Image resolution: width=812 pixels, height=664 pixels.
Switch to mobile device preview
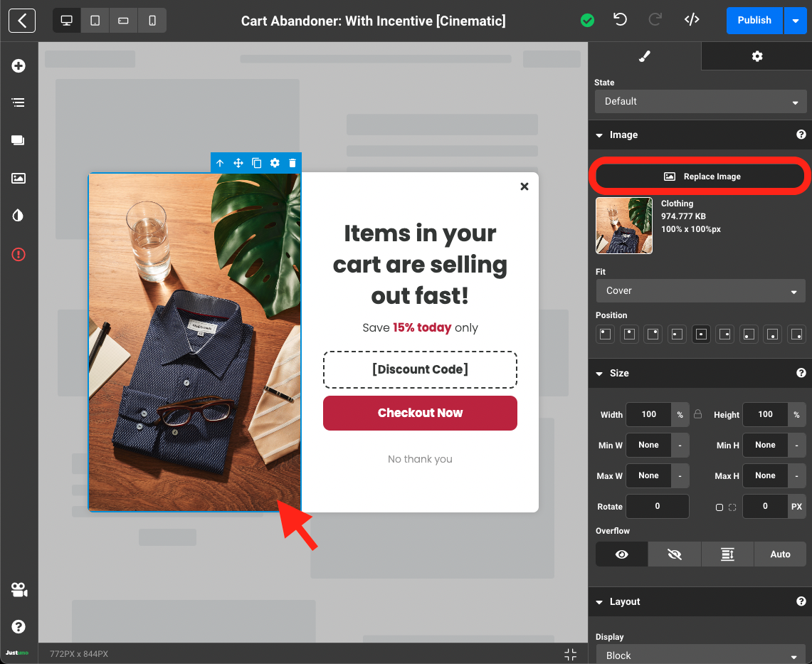coord(152,21)
